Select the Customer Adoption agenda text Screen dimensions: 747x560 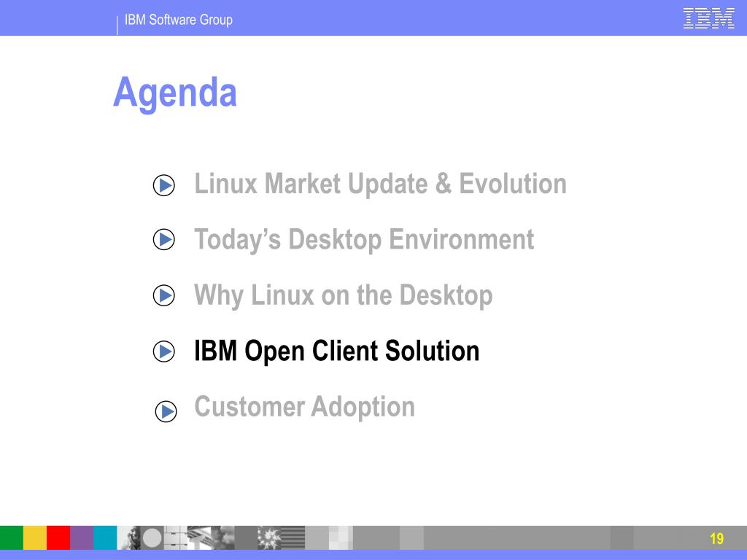[304, 407]
